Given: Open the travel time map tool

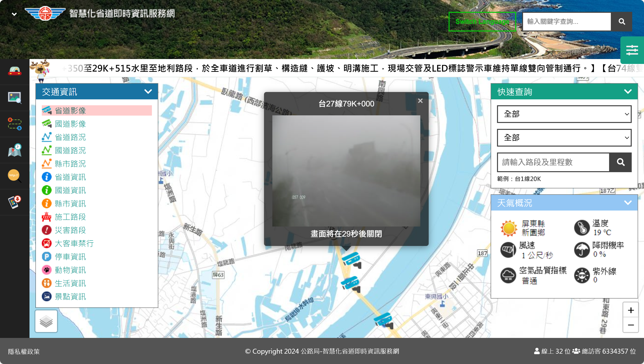Looking at the screenshot, I should [14, 150].
